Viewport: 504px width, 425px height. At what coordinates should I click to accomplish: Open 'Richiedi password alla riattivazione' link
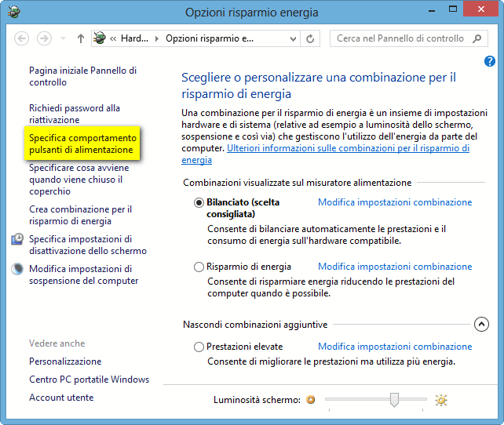click(x=75, y=114)
